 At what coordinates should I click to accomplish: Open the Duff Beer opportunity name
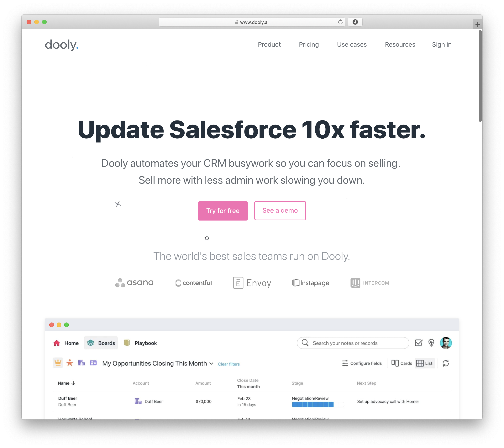[x=68, y=398]
